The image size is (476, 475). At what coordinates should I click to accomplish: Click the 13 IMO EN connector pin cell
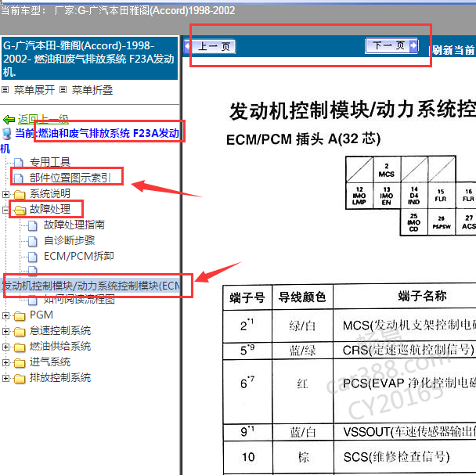point(387,196)
